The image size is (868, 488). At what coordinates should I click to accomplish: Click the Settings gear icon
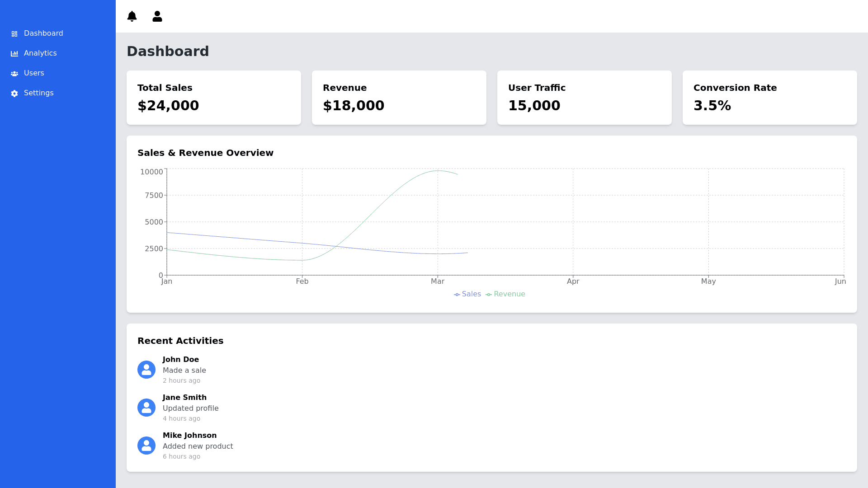(14, 94)
